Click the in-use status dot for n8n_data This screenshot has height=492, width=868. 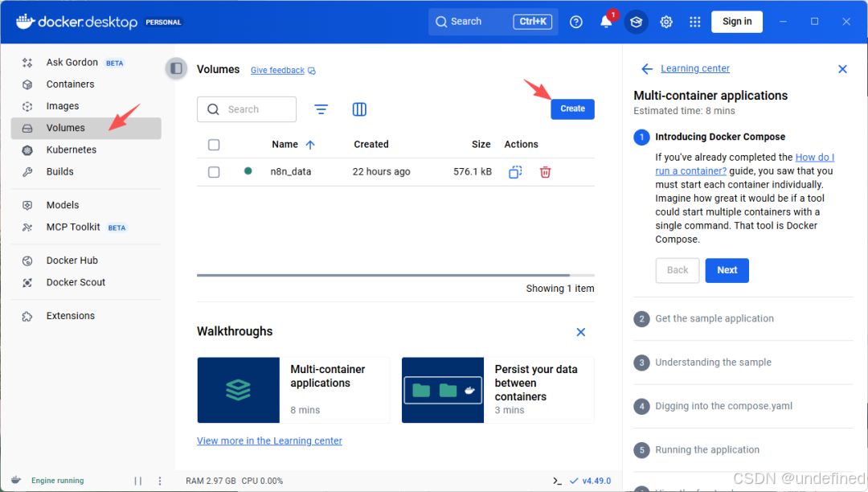(248, 171)
